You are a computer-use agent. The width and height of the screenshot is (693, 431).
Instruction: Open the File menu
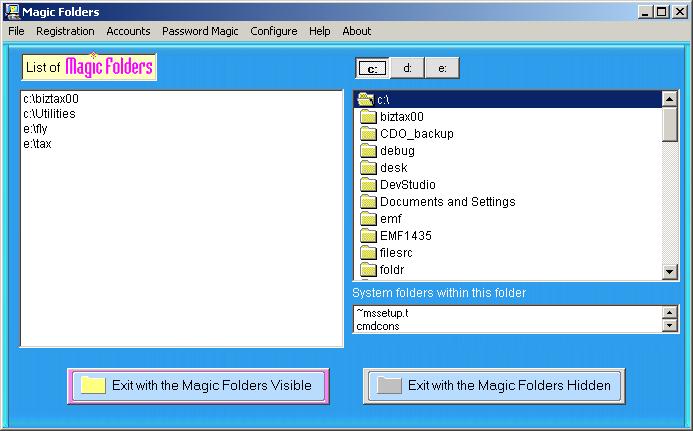16,31
